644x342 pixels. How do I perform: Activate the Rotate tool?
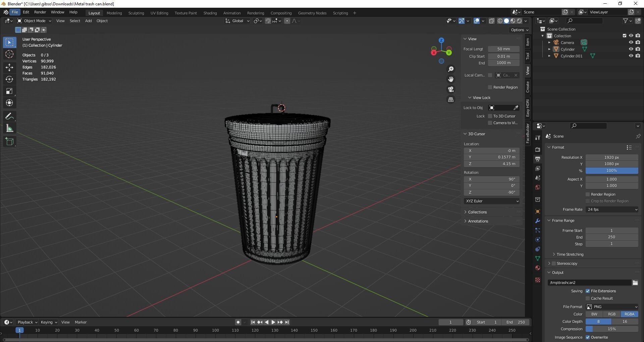[9, 79]
